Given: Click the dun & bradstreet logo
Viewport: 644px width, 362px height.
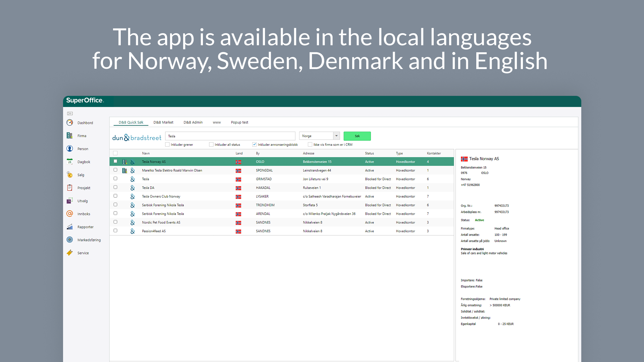Looking at the screenshot, I should pyautogui.click(x=137, y=137).
